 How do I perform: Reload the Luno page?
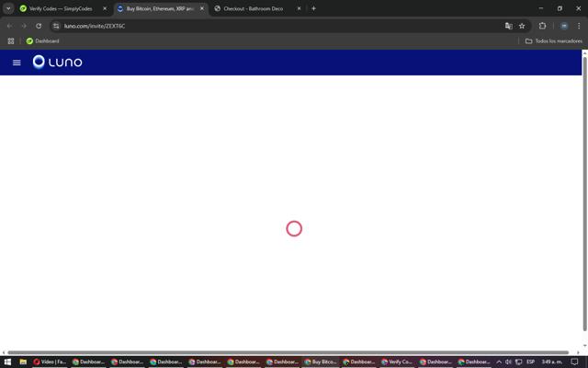click(39, 26)
